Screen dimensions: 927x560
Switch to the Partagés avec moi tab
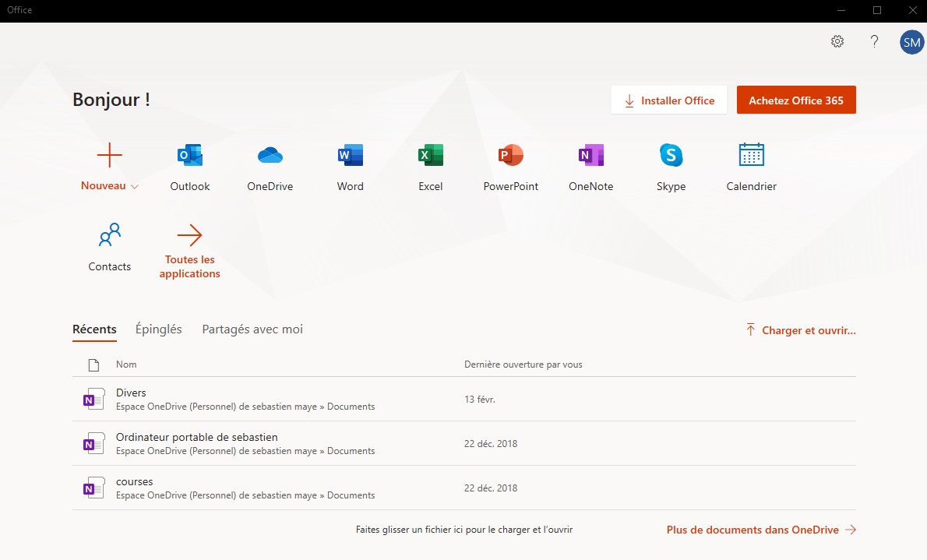[252, 329]
